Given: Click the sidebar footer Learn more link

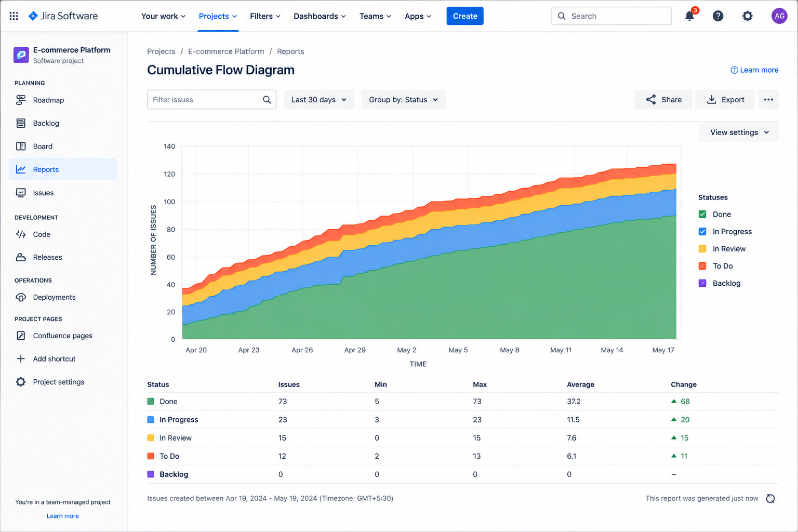Looking at the screenshot, I should (63, 516).
